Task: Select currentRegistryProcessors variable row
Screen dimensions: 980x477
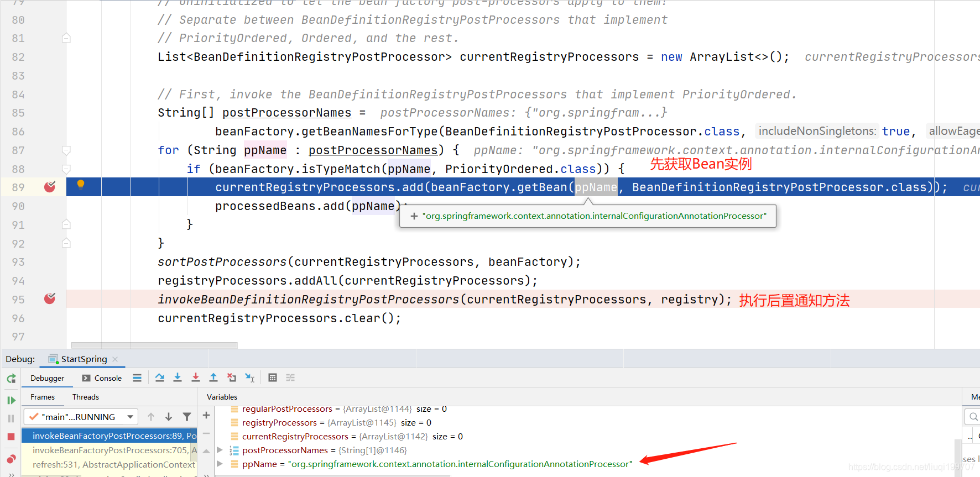Action: tap(346, 436)
